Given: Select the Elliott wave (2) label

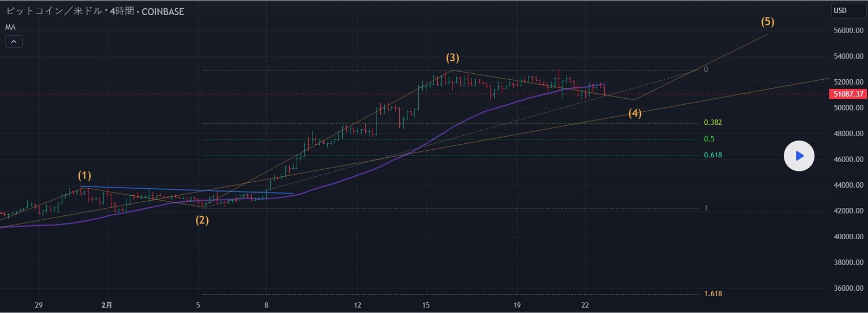Looking at the screenshot, I should [202, 220].
